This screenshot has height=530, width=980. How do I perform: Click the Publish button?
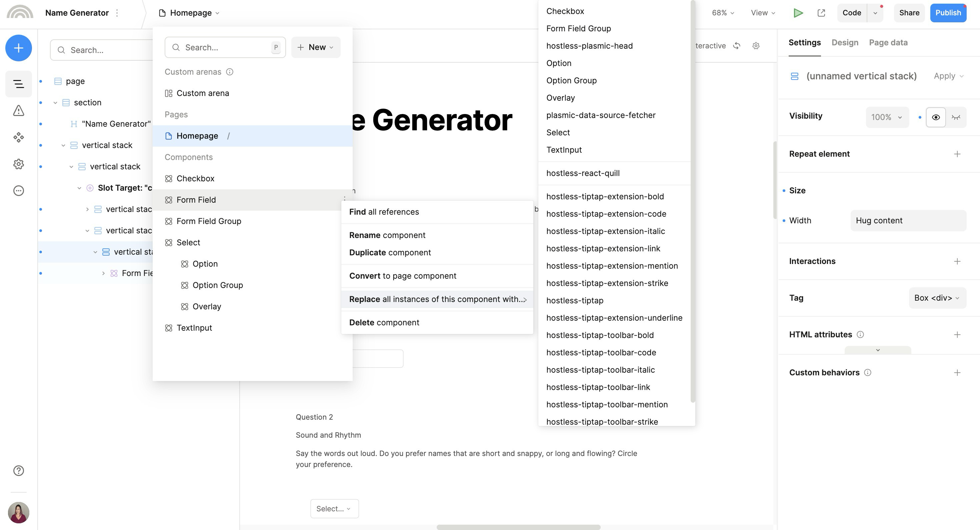(x=948, y=13)
